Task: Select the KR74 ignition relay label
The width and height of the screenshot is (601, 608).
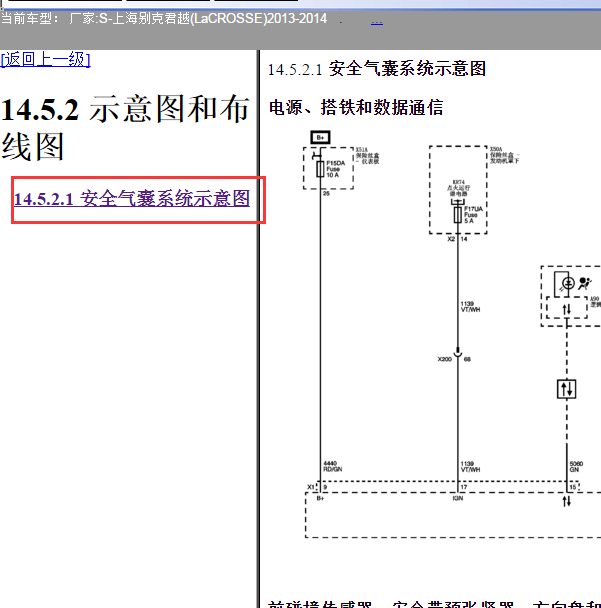Action: tap(458, 188)
